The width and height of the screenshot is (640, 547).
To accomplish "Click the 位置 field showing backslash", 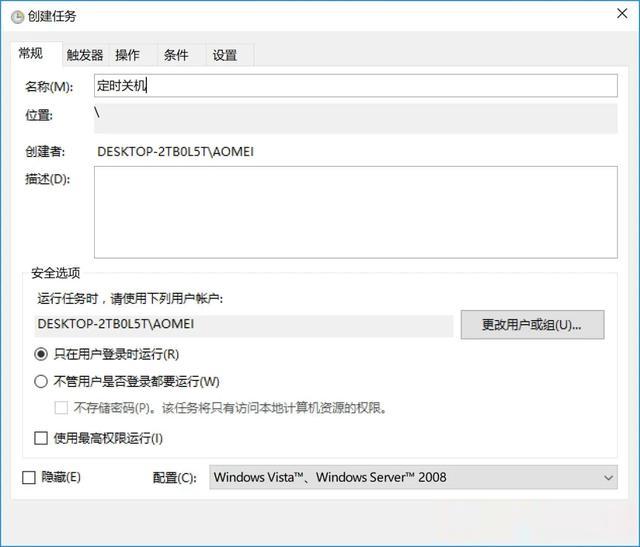I will tap(356, 118).
